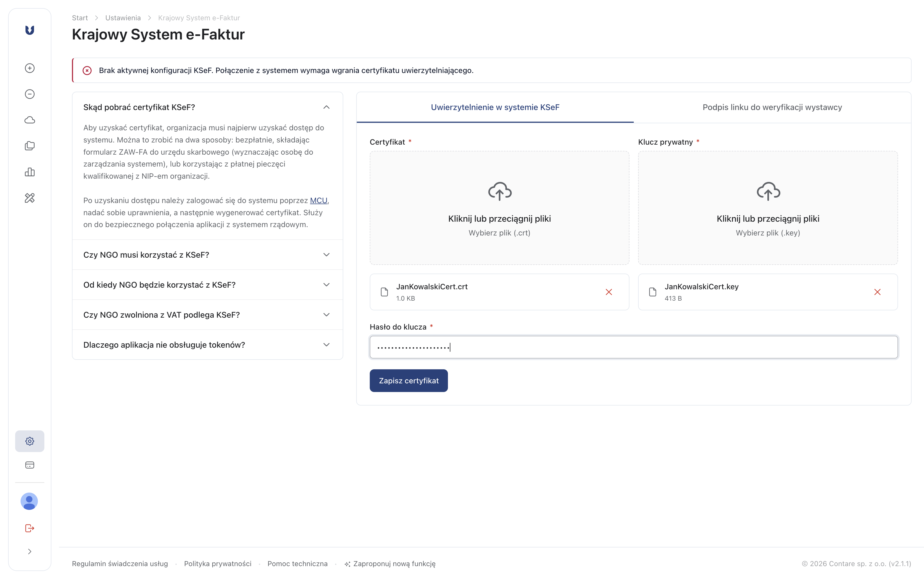Click the red logout icon
The height and width of the screenshot is (578, 924).
pyautogui.click(x=30, y=528)
